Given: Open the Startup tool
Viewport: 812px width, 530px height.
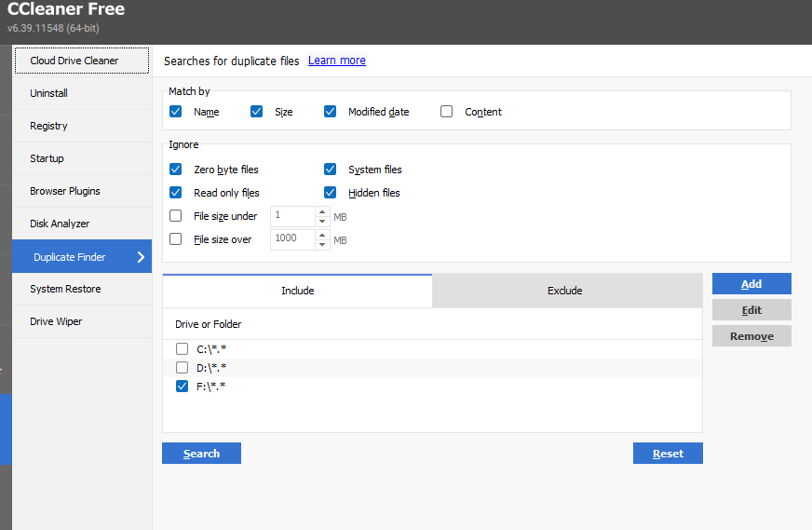Looking at the screenshot, I should [82, 158].
